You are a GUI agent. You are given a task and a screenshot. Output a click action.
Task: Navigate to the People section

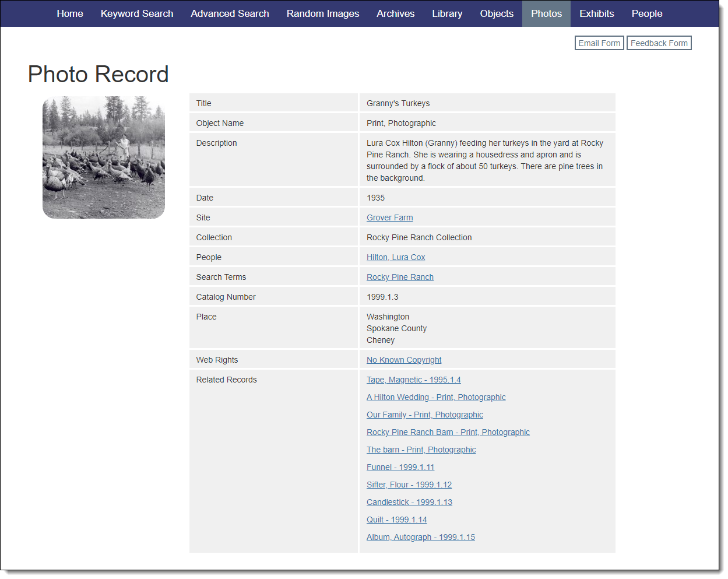(647, 13)
